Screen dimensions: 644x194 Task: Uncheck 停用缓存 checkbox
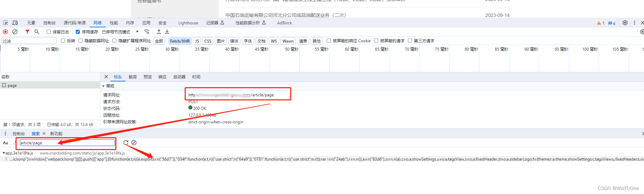78,32
